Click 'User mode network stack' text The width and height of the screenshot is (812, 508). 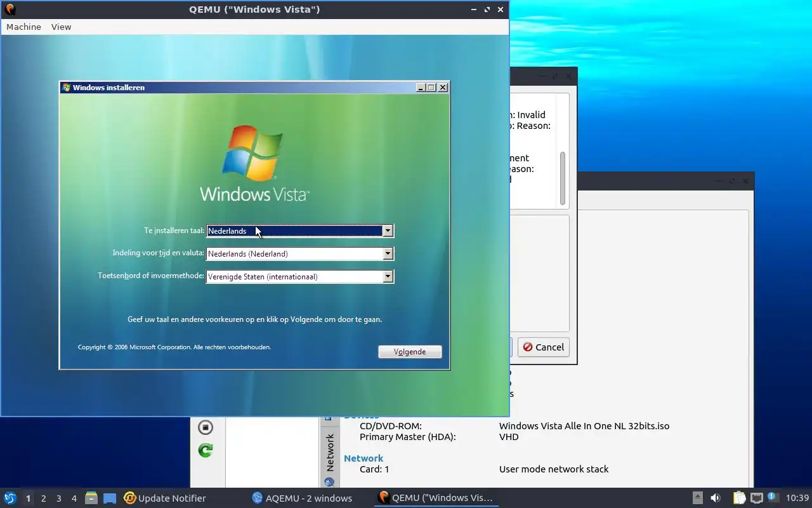(x=554, y=469)
